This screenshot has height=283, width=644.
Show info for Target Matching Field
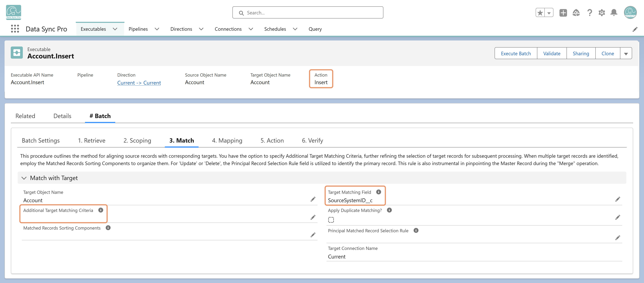pos(379,192)
